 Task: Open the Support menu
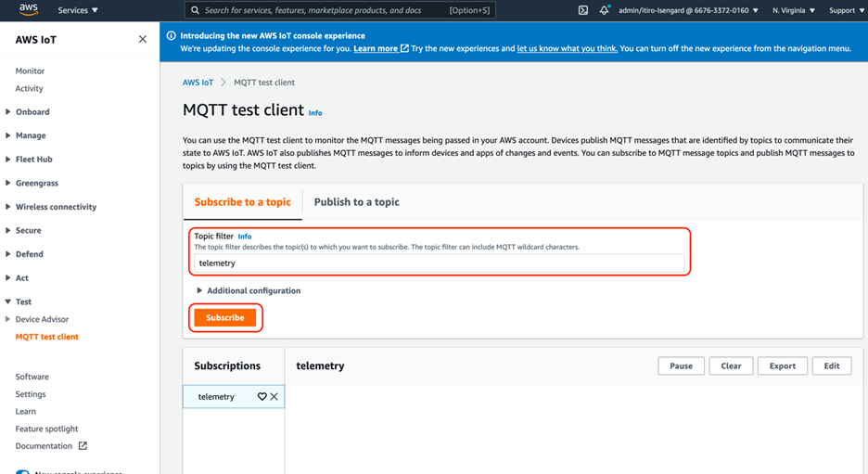(847, 10)
